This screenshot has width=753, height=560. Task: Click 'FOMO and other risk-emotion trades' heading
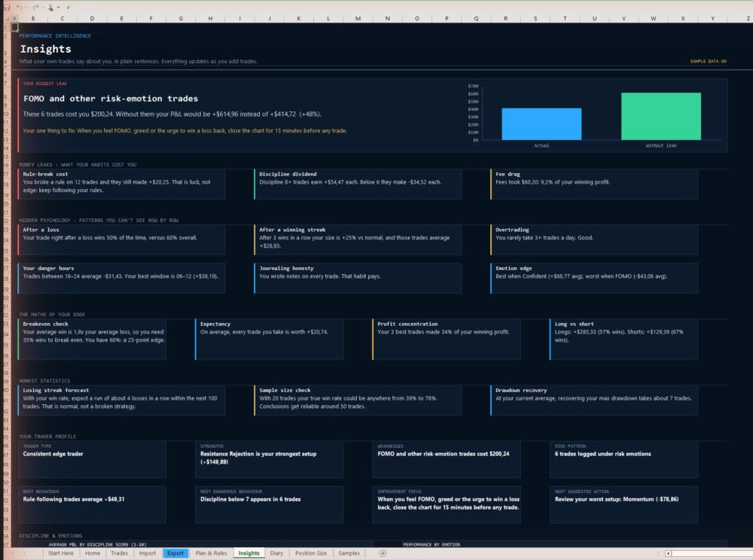[111, 99]
